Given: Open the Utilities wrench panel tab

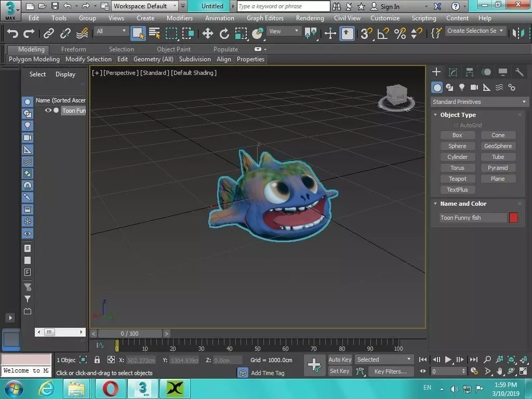Looking at the screenshot, I should pyautogui.click(x=519, y=72).
